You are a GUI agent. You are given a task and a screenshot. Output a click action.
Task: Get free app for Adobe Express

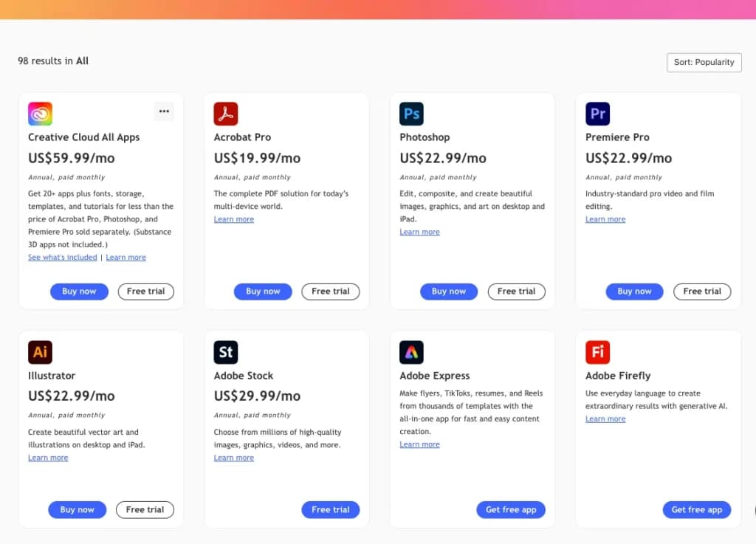[511, 510]
